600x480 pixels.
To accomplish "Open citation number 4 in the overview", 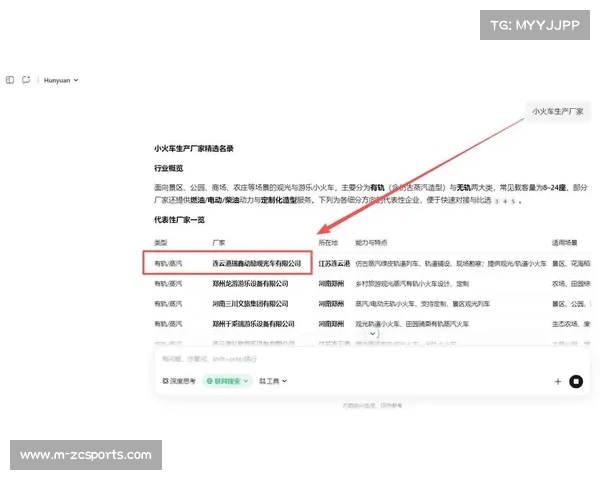I will pyautogui.click(x=505, y=201).
